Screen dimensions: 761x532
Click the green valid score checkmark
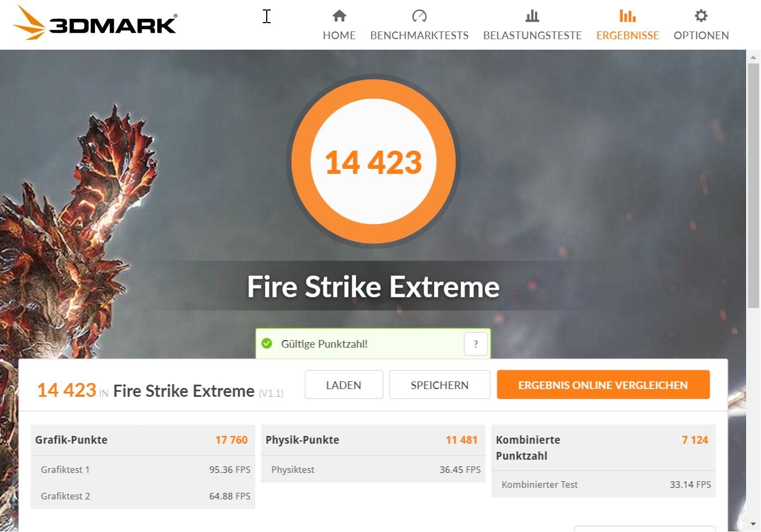tap(267, 344)
